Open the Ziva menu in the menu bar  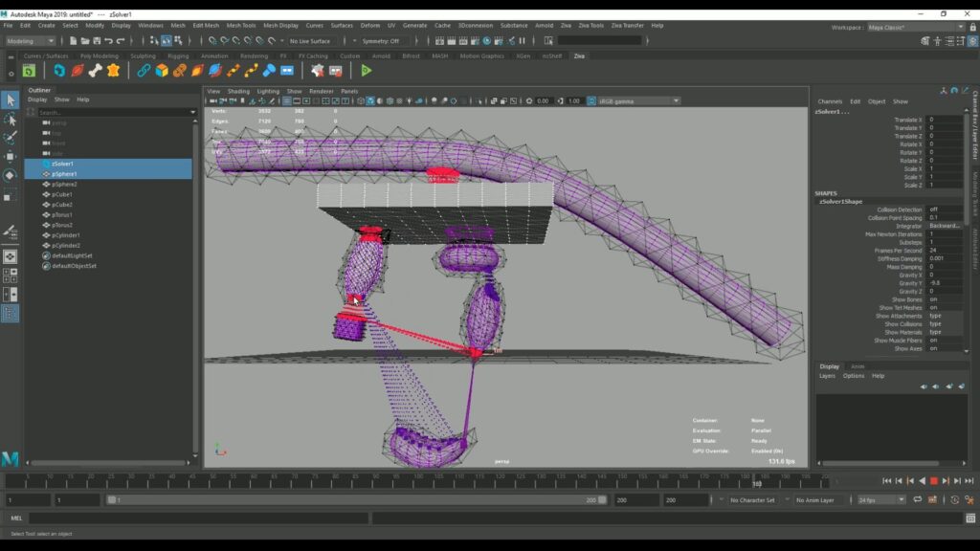point(566,26)
